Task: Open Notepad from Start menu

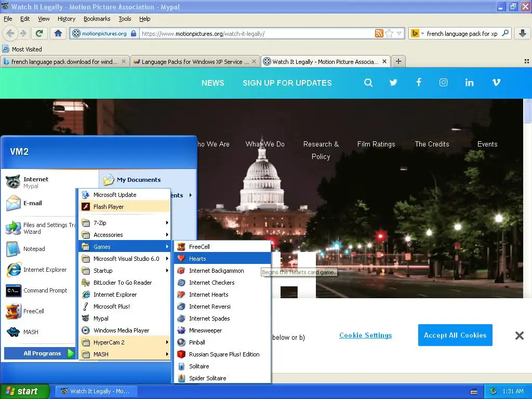Action: (x=39, y=249)
